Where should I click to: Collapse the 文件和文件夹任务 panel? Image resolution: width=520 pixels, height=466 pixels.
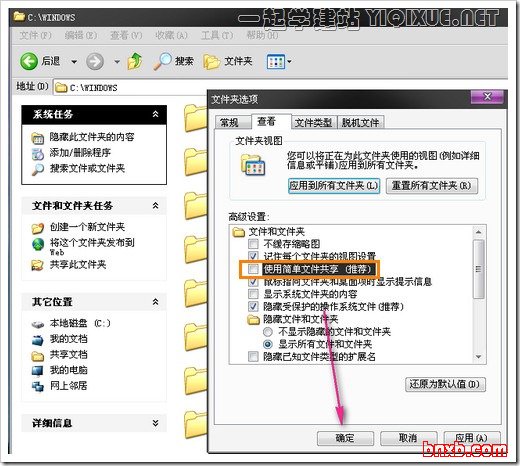click(155, 206)
